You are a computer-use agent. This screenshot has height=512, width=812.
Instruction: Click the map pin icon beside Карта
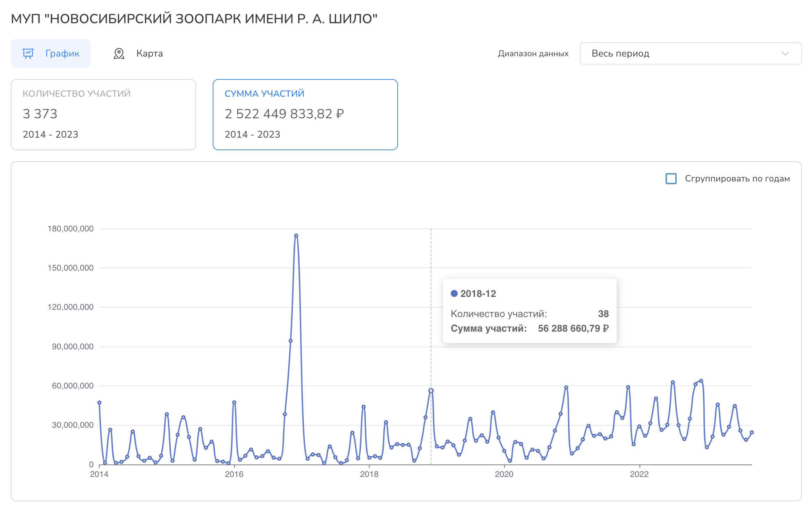119,53
